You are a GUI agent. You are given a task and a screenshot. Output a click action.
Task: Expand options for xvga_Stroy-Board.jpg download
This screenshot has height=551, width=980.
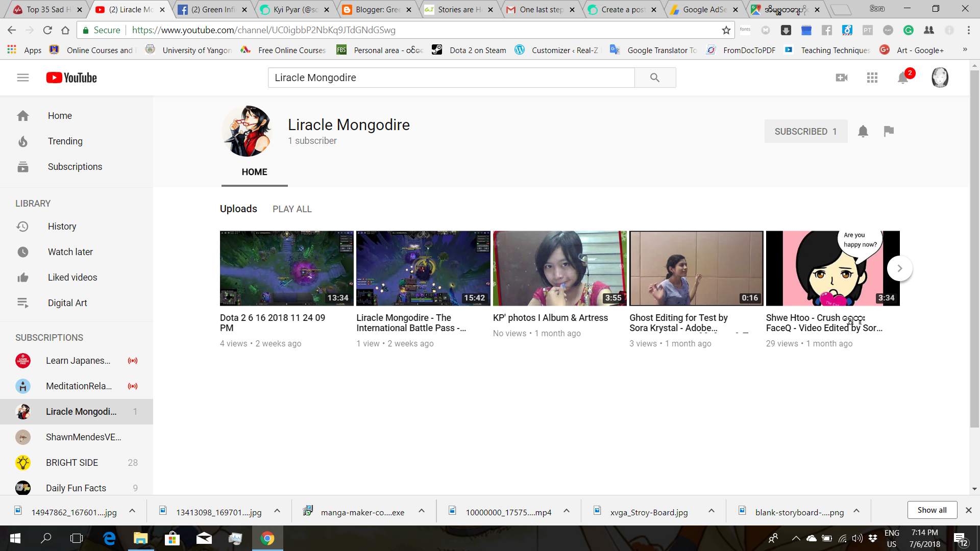[711, 511]
